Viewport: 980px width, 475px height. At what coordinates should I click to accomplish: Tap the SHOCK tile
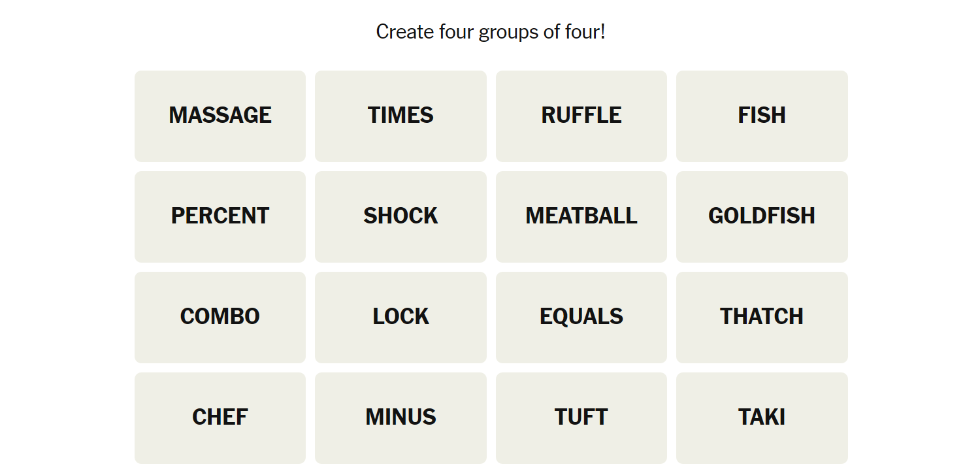pos(400,216)
